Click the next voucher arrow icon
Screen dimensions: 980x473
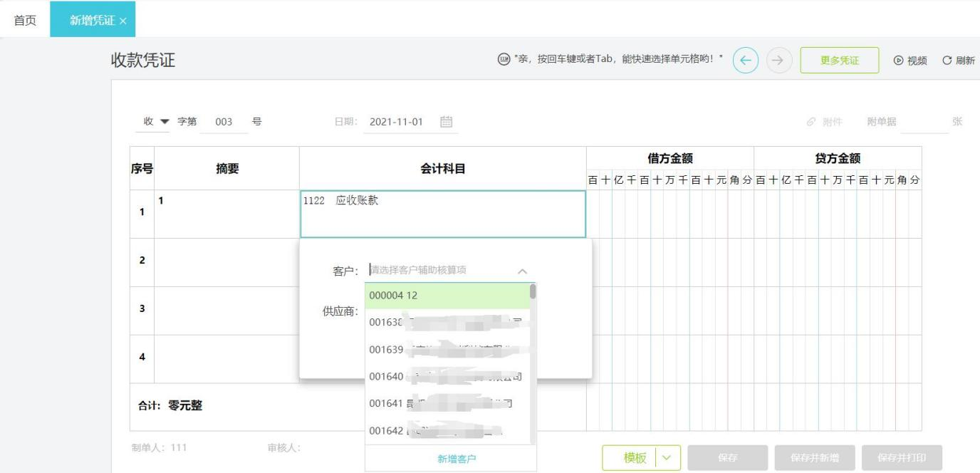tap(779, 61)
